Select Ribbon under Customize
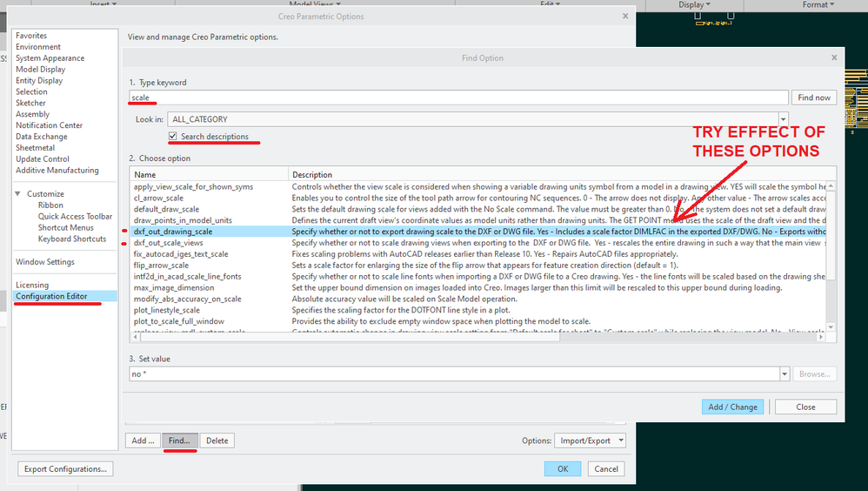This screenshot has width=868, height=491. click(50, 205)
